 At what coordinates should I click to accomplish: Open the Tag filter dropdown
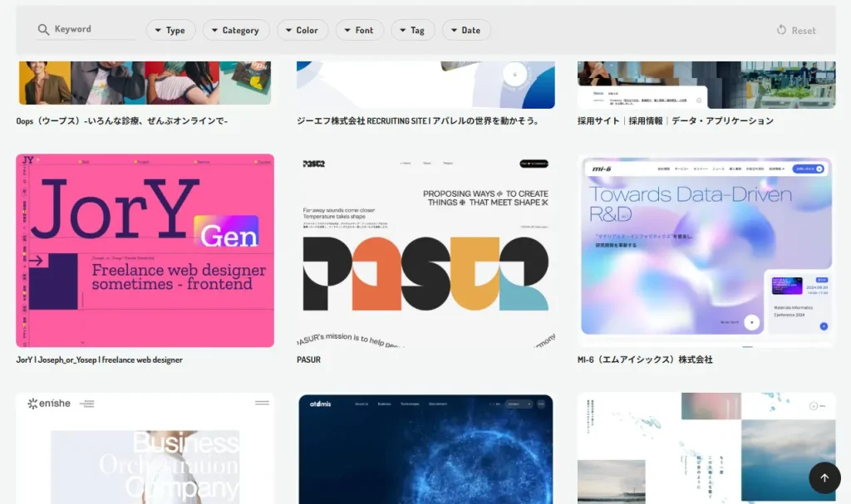pos(412,31)
